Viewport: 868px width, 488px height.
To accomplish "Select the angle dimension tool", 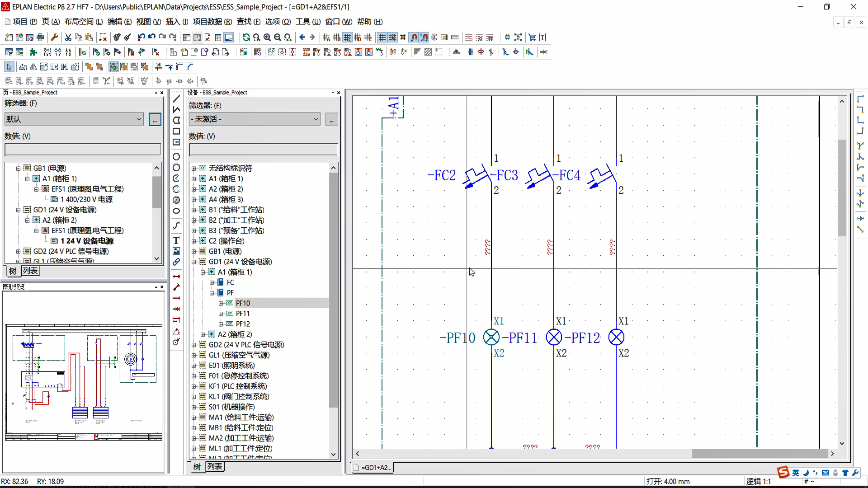I will pos(176,331).
